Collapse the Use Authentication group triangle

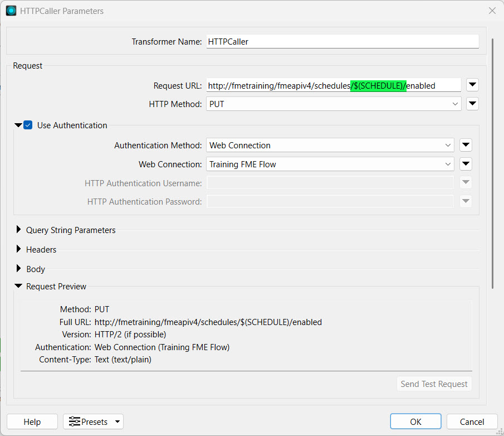pos(18,125)
